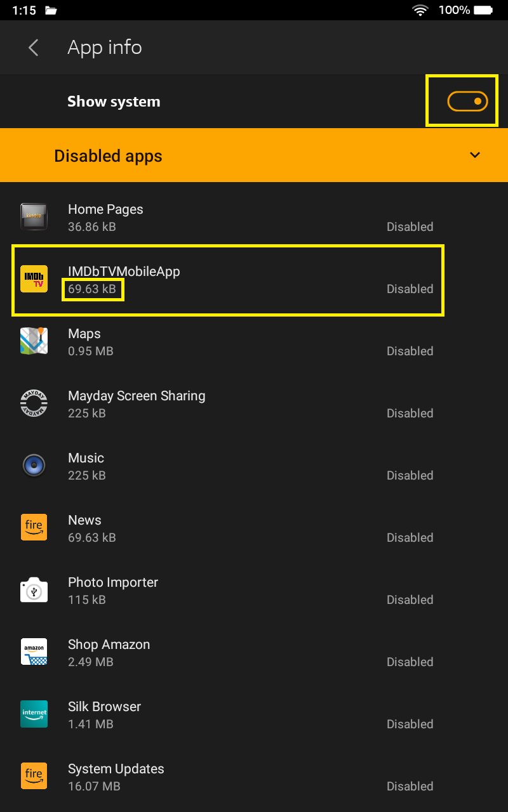Open the IMDbTVMobileApp icon
The image size is (508, 812).
(x=34, y=278)
